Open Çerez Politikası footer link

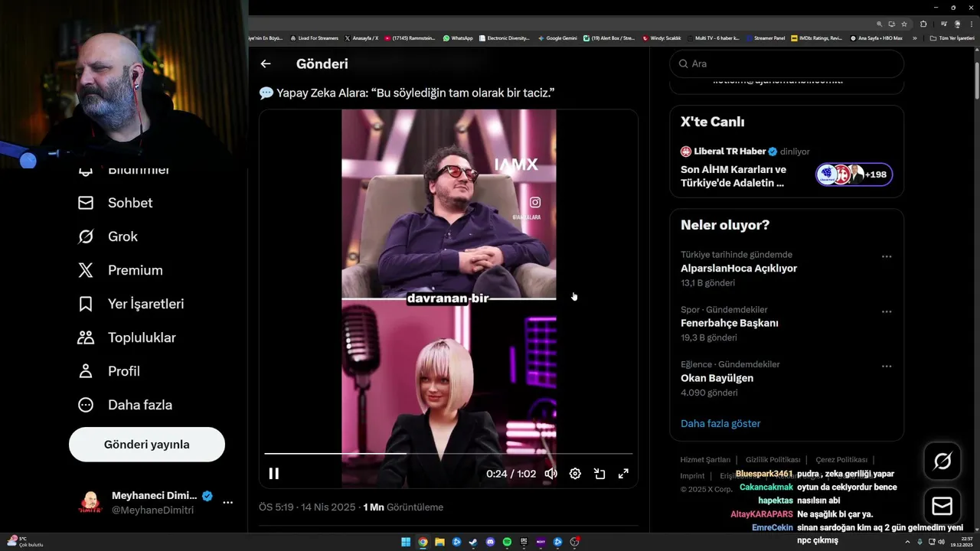click(x=841, y=460)
